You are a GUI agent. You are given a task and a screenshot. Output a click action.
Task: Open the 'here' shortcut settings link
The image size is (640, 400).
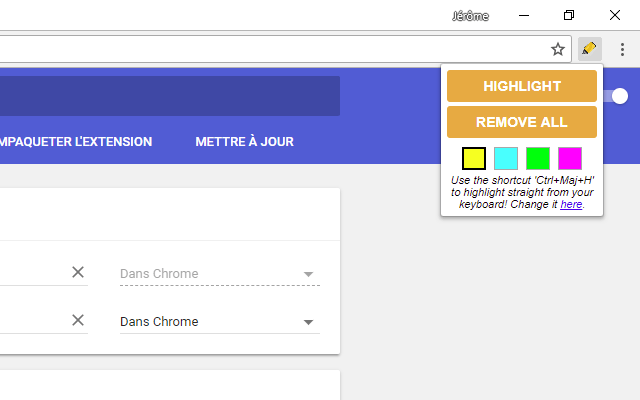[571, 204]
